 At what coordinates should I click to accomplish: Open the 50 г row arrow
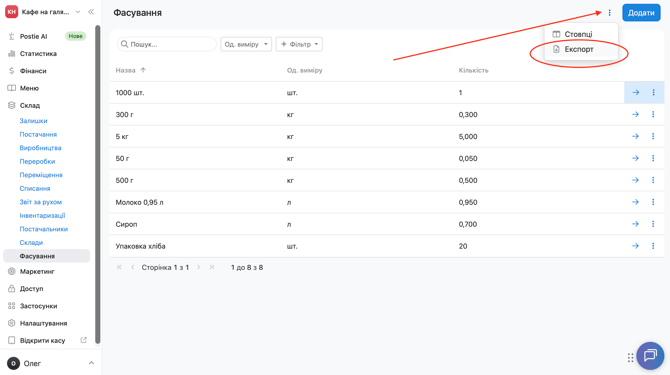point(635,158)
